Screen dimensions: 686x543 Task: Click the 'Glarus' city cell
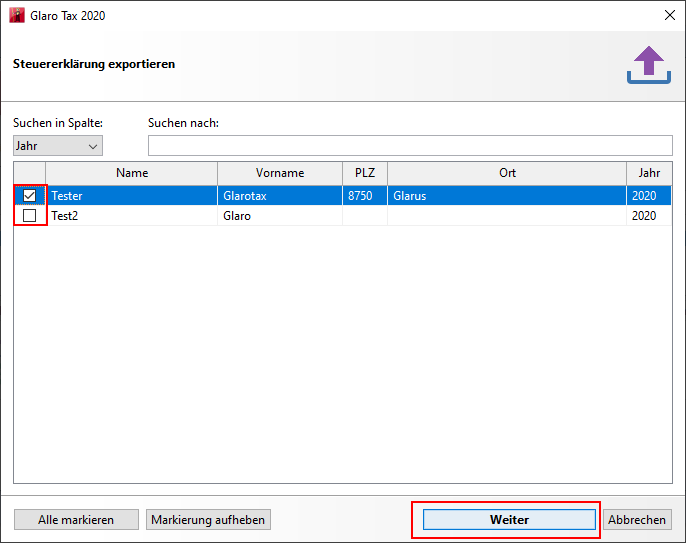pyautogui.click(x=507, y=196)
